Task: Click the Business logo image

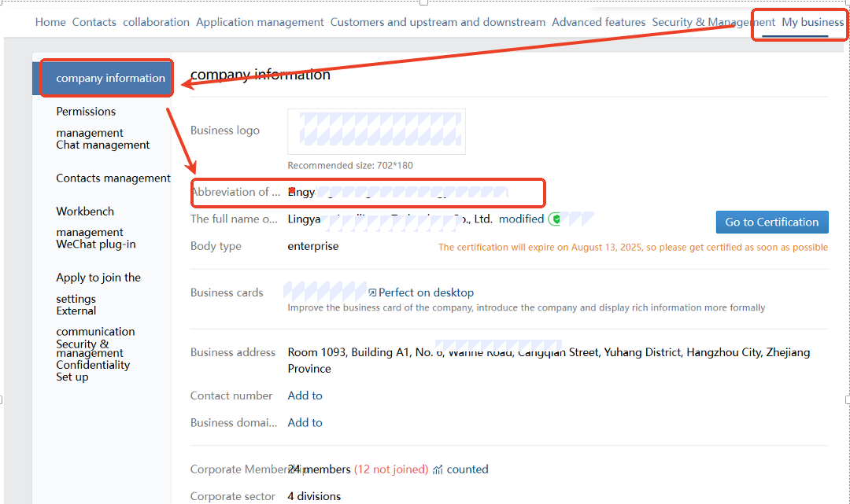Action: coord(376,131)
